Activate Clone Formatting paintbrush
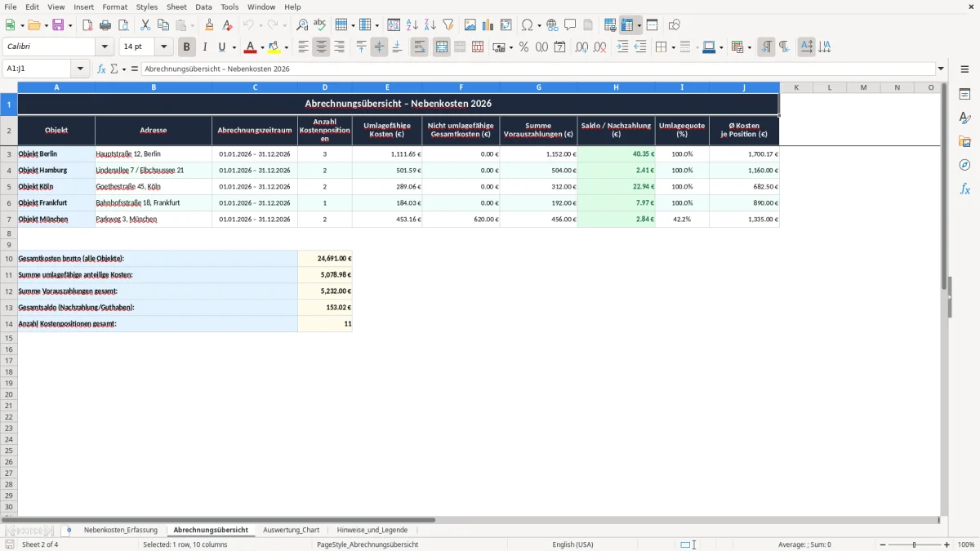 (209, 25)
